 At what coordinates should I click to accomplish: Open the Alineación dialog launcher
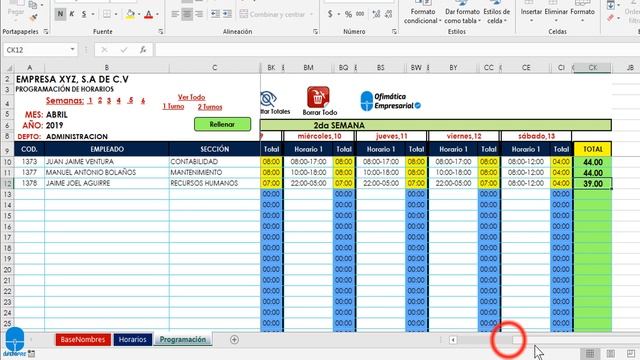[316, 31]
